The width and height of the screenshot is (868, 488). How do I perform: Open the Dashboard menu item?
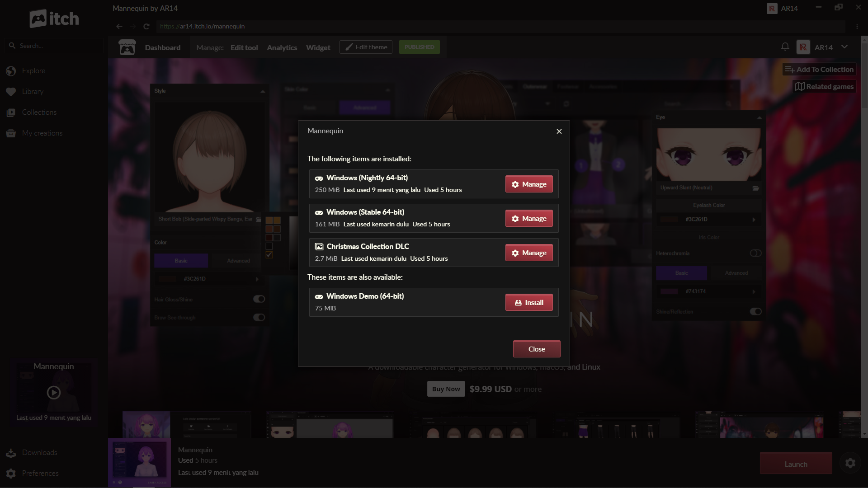(x=163, y=47)
